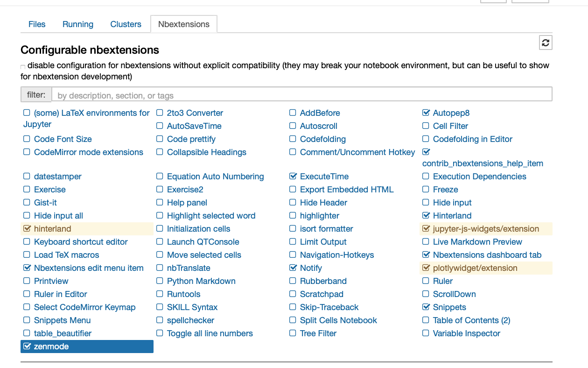Viewport: 588px width, 368px height.
Task: Open the Printview extension
Action: point(51,281)
